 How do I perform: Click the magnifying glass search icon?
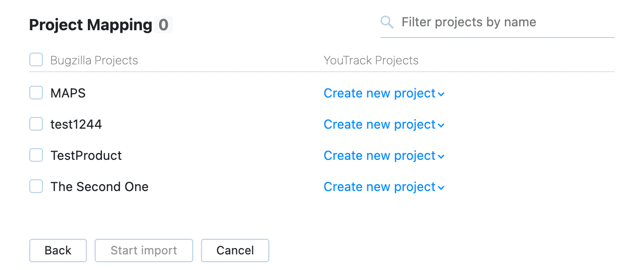click(x=387, y=22)
